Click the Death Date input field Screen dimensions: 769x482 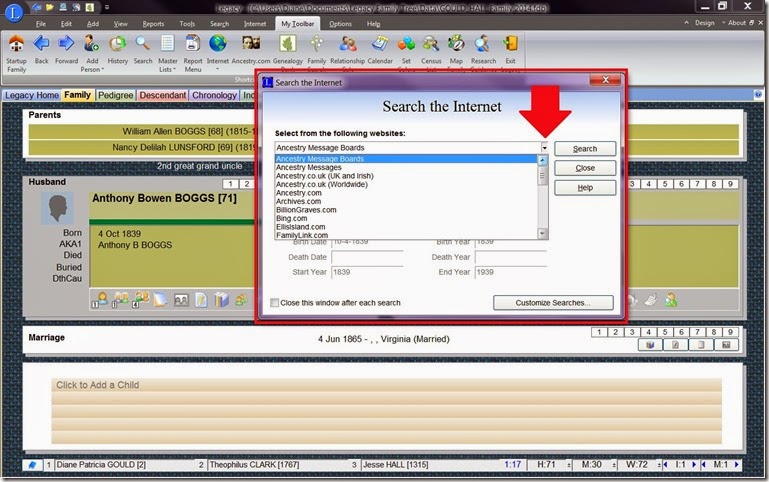(367, 257)
